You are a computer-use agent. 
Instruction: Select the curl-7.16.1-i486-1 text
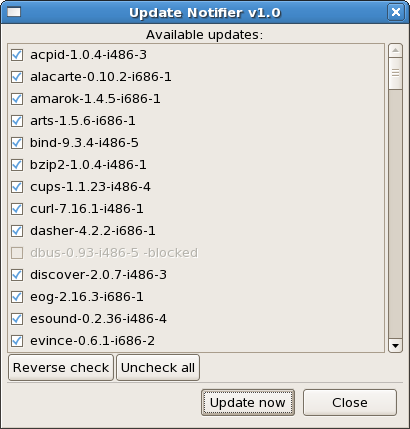(87, 209)
